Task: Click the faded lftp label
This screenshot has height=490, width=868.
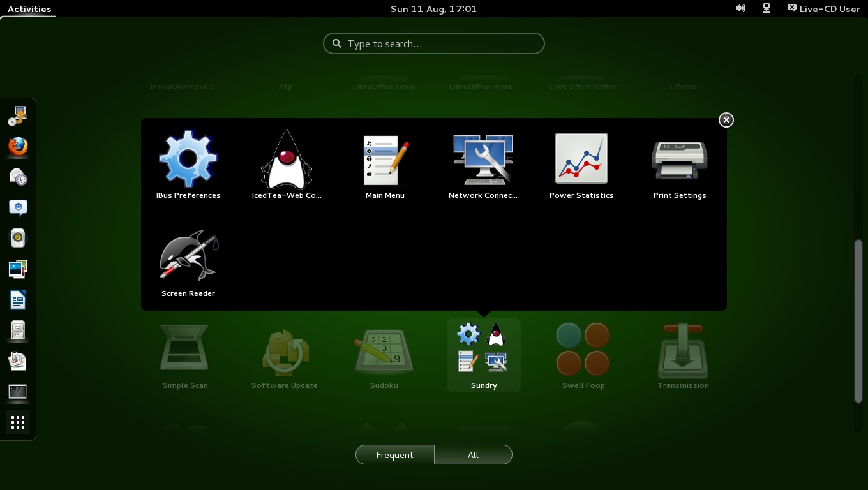Action: [x=285, y=87]
